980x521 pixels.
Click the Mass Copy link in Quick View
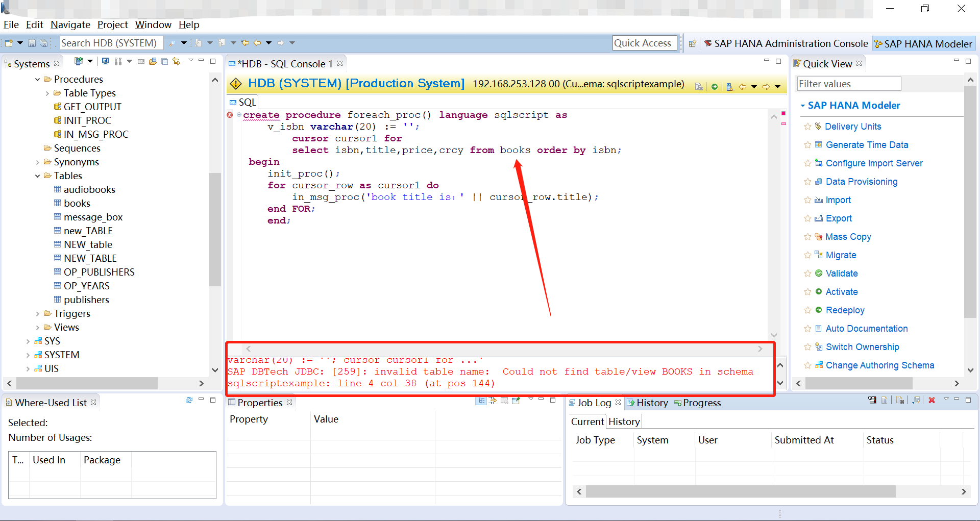[848, 237]
